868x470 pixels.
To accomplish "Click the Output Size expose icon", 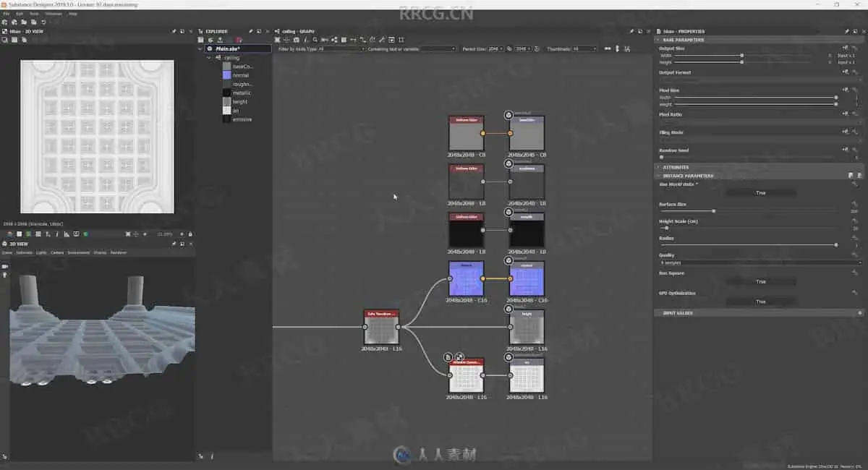I will (845, 48).
